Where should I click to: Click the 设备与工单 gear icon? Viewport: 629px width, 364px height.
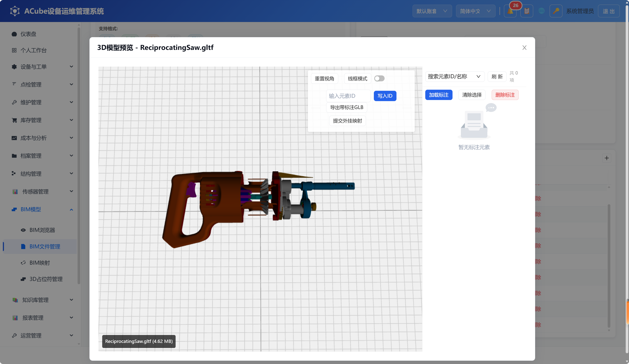click(x=14, y=67)
